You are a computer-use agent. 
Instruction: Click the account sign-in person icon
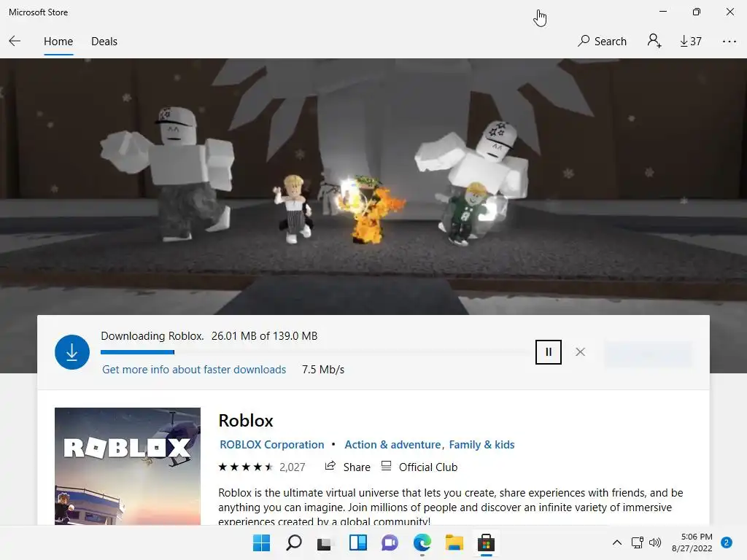pyautogui.click(x=654, y=41)
